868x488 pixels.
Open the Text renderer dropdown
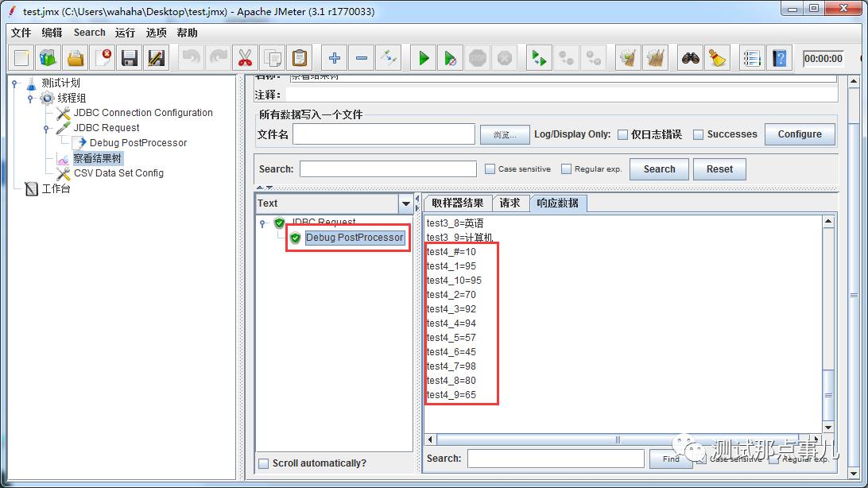coord(405,203)
